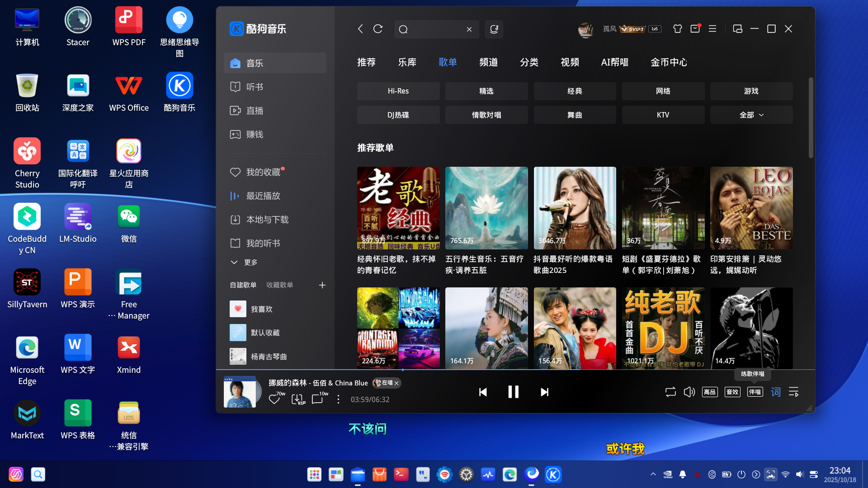Filter playlists by DJ热碟

pos(398,115)
